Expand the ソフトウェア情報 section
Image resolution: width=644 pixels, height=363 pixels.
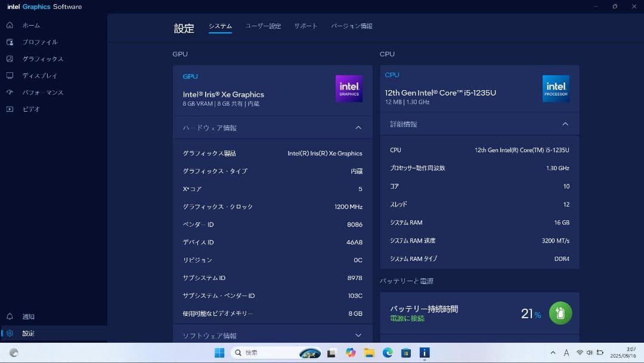click(x=358, y=336)
